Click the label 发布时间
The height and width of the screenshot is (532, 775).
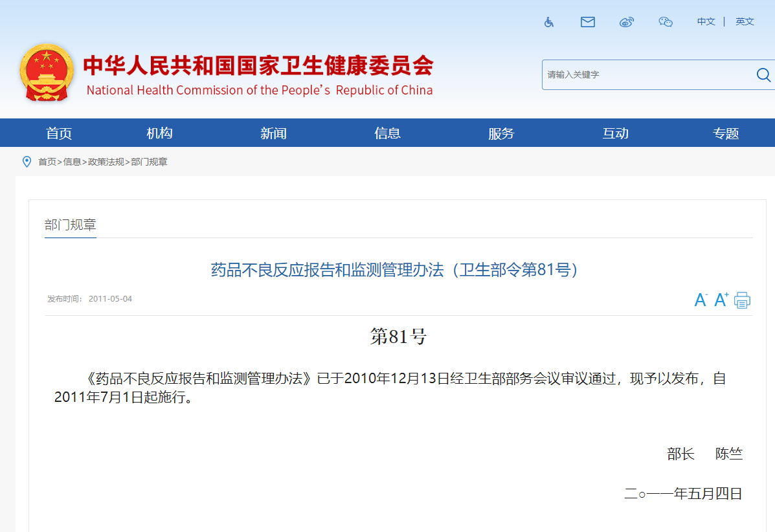(65, 299)
